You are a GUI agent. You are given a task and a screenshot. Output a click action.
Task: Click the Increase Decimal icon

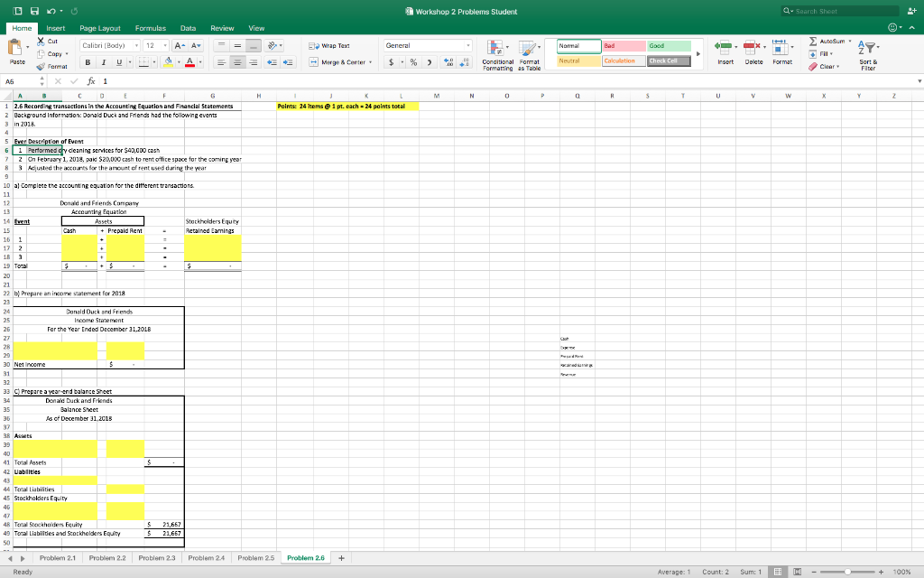(448, 63)
